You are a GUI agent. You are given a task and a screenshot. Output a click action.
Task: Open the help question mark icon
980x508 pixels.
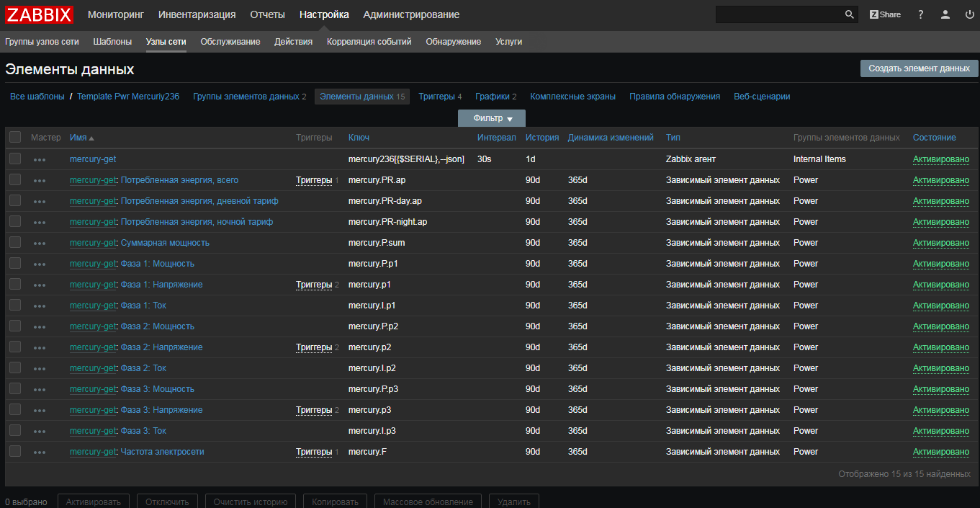[x=920, y=14]
